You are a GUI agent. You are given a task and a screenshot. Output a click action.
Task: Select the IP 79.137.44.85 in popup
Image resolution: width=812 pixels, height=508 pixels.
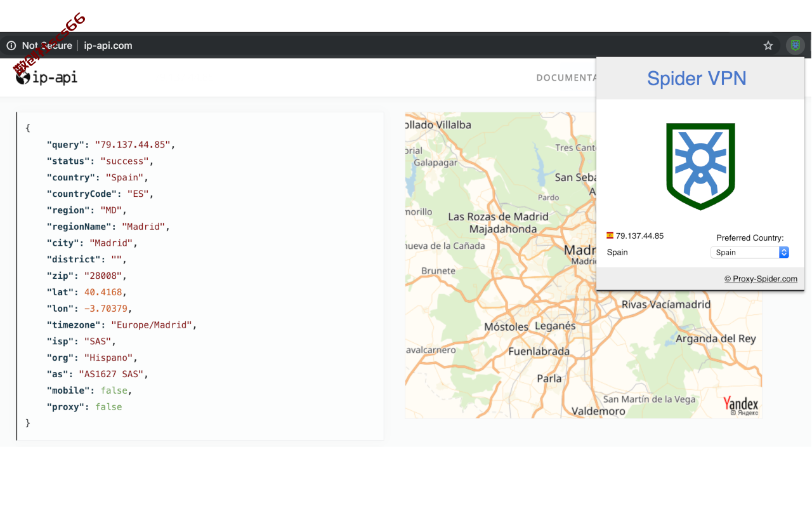click(x=639, y=236)
